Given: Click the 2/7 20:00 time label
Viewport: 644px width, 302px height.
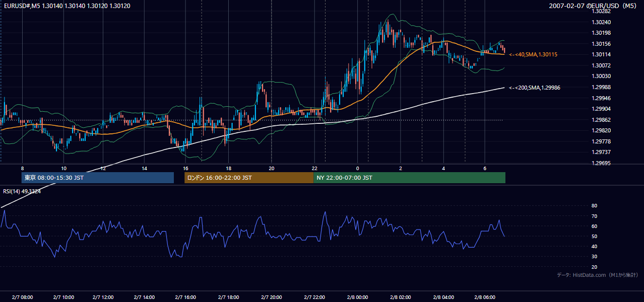Looking at the screenshot, I should (x=271, y=297).
